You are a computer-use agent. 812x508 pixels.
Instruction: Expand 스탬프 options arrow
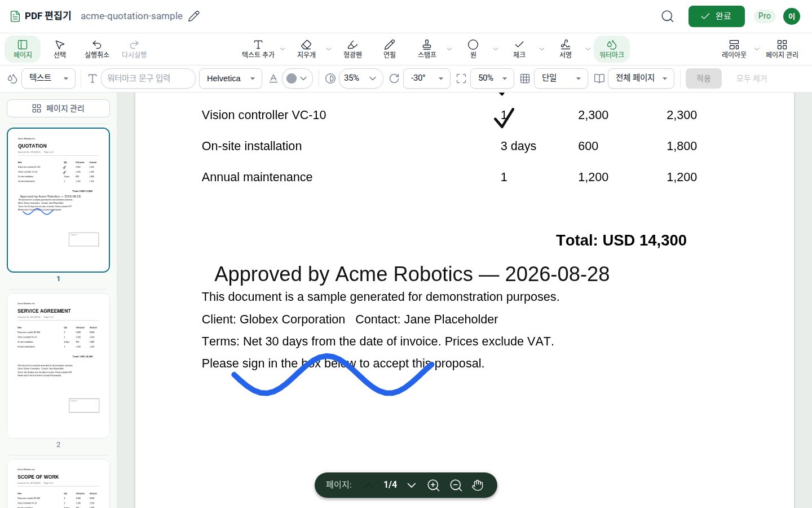449,49
